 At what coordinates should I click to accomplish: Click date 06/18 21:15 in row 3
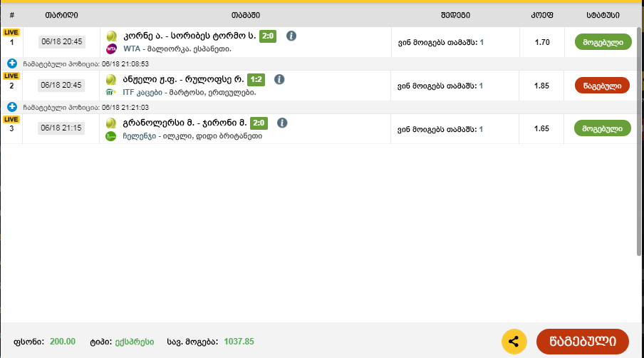pyautogui.click(x=61, y=128)
